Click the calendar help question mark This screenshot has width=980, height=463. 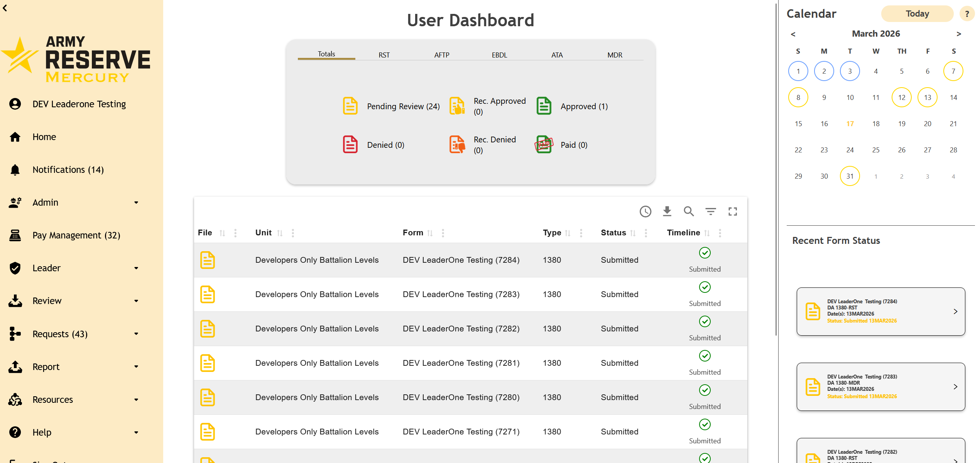[967, 14]
